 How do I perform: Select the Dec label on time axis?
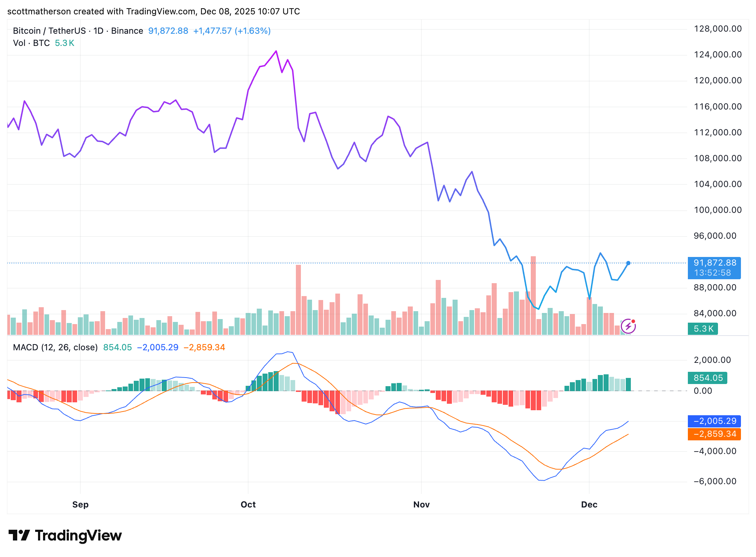(x=589, y=505)
